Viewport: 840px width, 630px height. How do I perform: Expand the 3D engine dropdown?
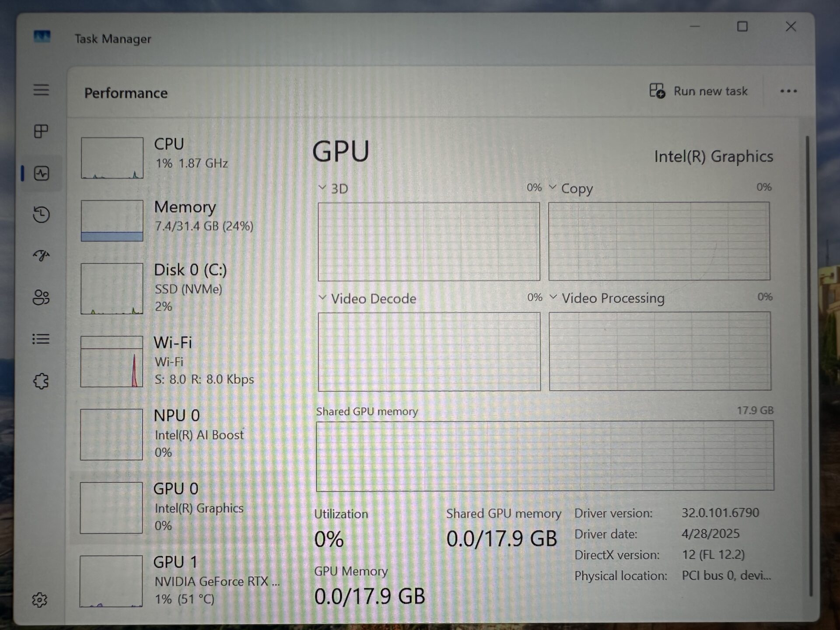tap(322, 188)
